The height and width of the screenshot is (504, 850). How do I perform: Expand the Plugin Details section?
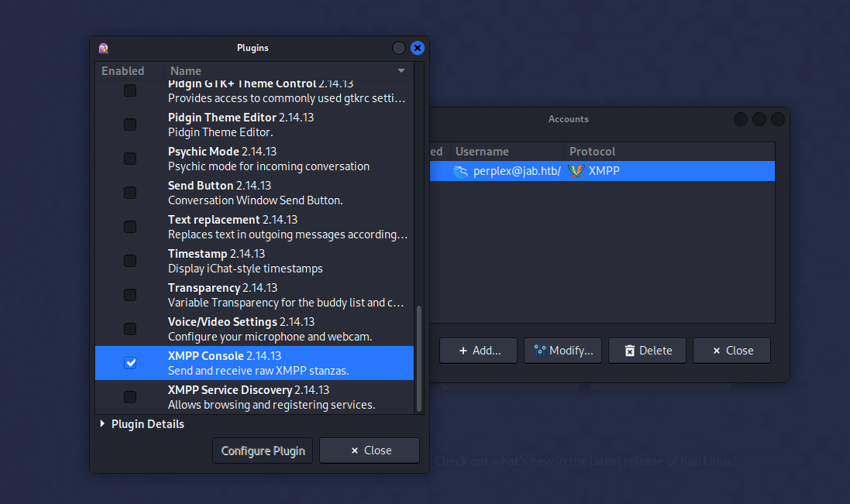tap(103, 423)
